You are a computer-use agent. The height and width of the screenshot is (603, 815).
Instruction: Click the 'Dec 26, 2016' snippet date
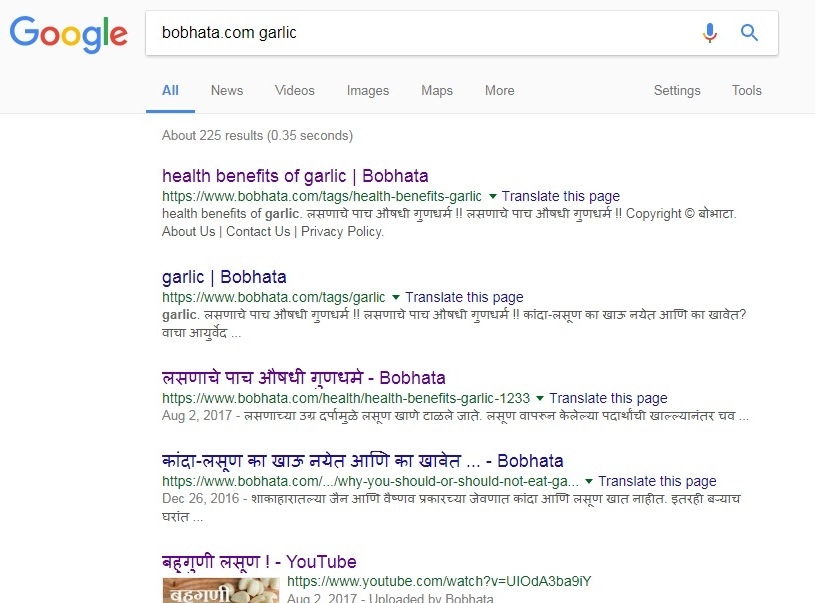200,499
